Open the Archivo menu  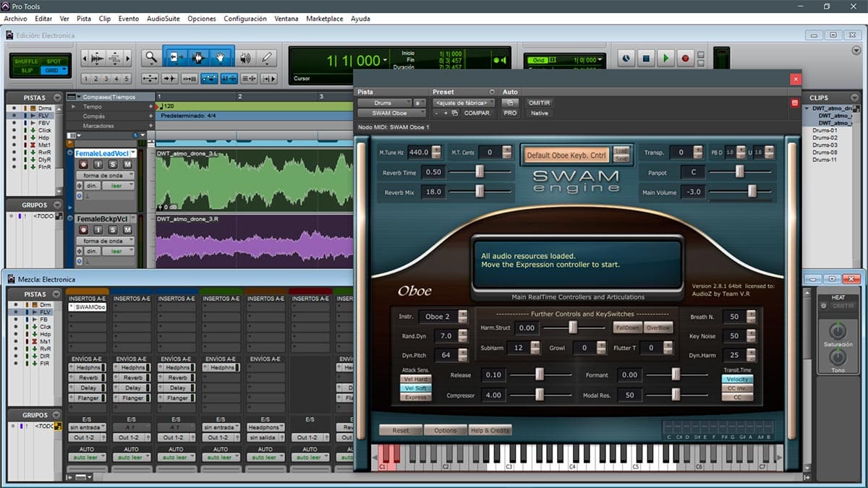[16, 19]
